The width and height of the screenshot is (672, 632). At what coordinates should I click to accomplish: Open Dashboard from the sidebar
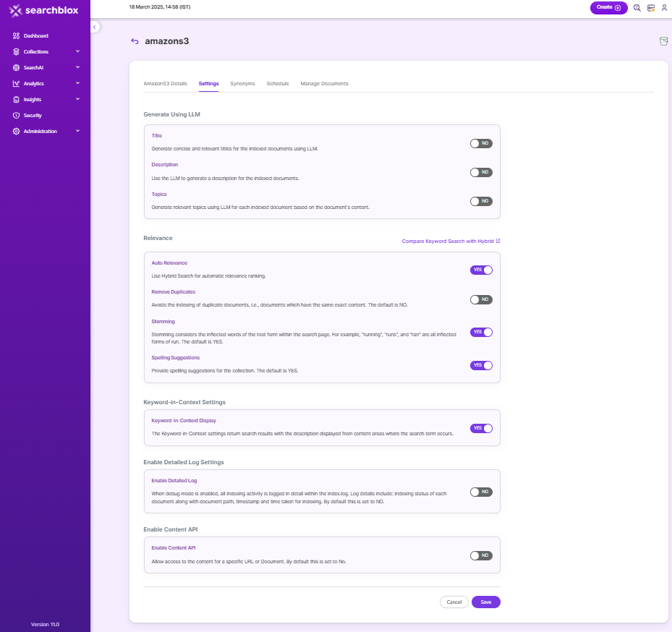(36, 35)
